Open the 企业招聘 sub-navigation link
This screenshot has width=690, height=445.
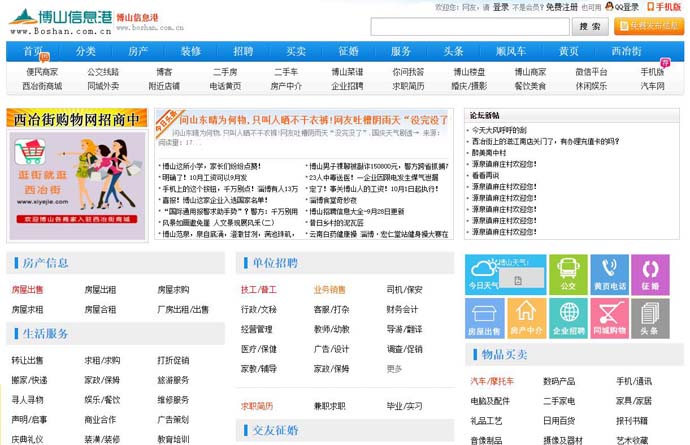(x=347, y=86)
